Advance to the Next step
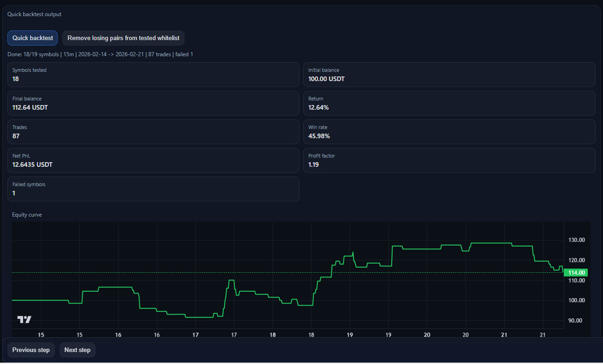The width and height of the screenshot is (603, 364). (x=77, y=350)
